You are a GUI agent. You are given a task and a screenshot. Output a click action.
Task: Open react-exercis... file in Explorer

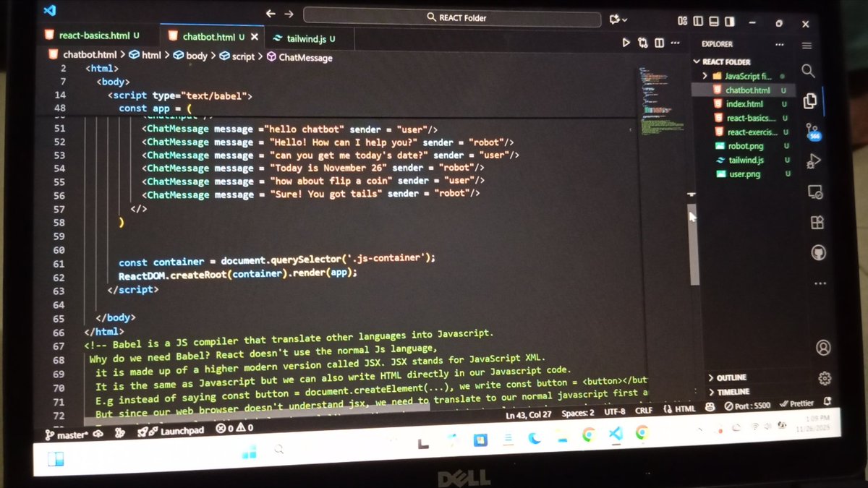[x=752, y=132]
